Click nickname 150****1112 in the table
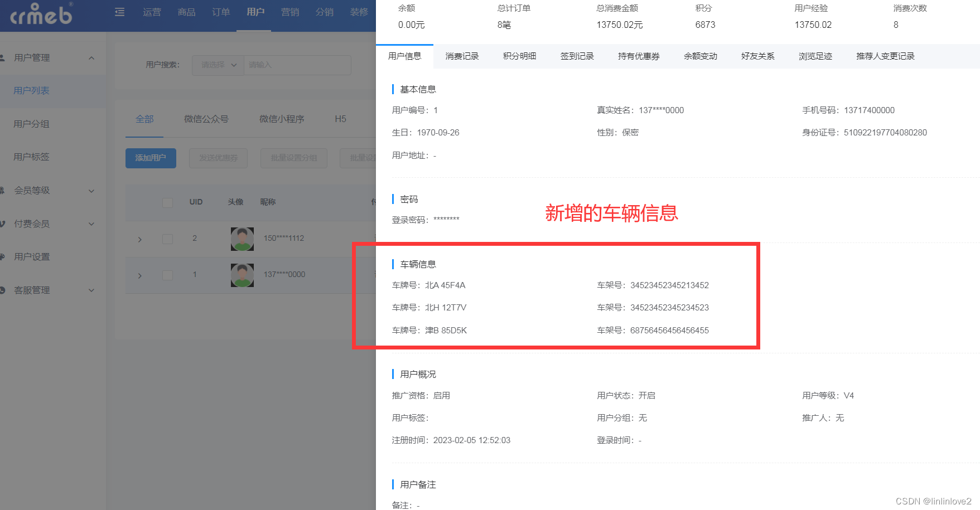This screenshot has height=510, width=980. (284, 238)
